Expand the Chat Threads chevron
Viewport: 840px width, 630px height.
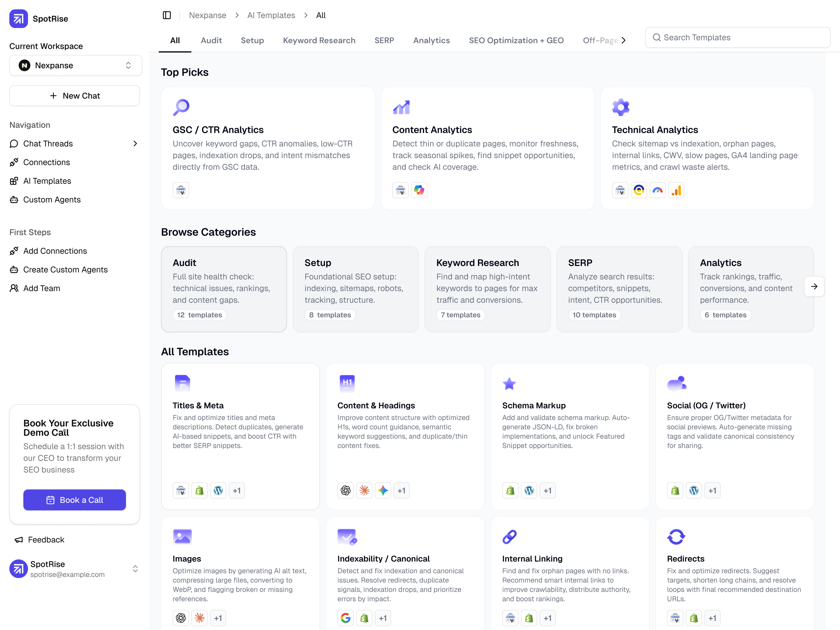click(135, 143)
